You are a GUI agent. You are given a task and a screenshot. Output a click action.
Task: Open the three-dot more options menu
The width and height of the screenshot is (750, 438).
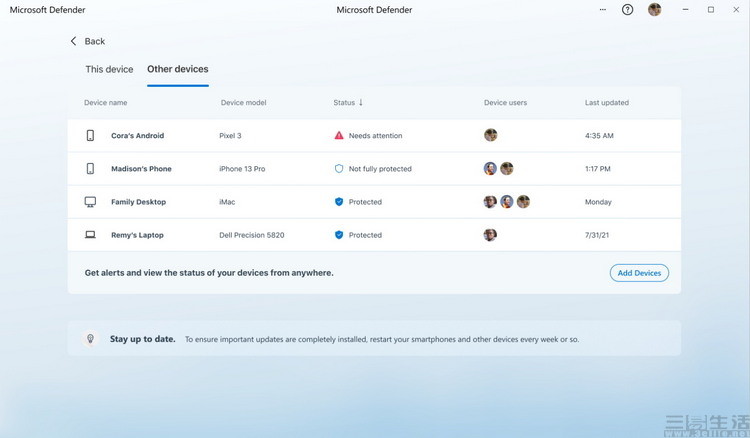[602, 10]
